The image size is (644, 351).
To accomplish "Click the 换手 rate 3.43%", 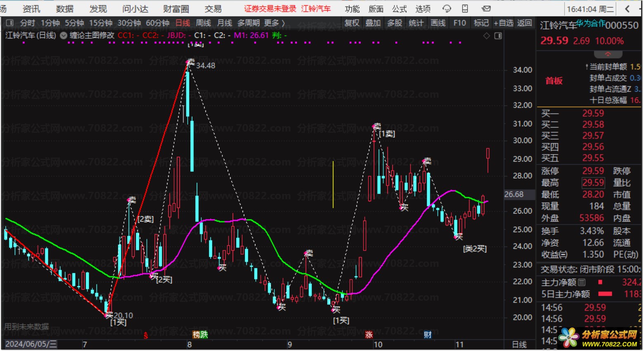I will 592,231.
